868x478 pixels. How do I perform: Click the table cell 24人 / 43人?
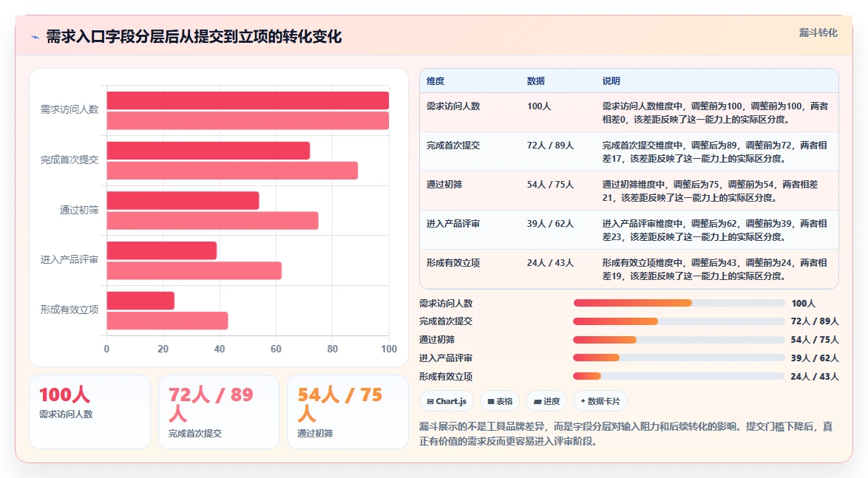click(550, 263)
